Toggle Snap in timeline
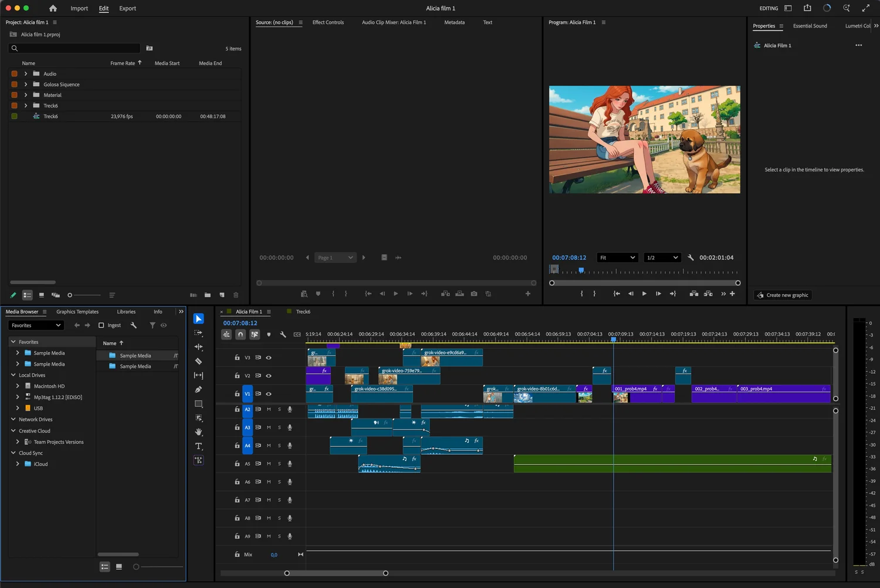 [241, 334]
